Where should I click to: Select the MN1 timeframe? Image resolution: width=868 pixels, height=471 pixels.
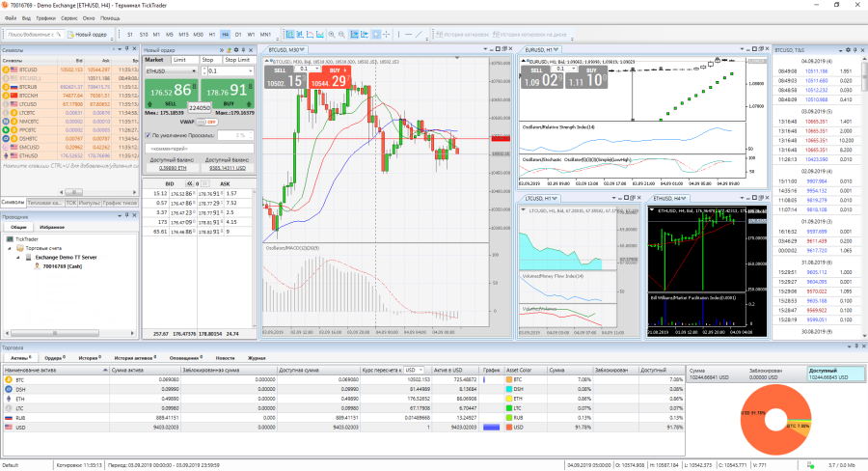click(266, 35)
